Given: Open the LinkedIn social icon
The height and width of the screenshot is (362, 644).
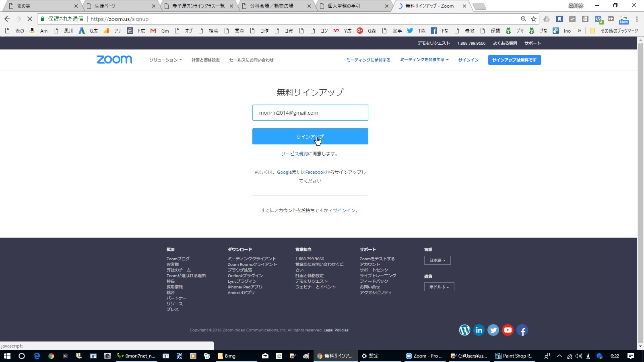Looking at the screenshot, I should click(x=479, y=330).
